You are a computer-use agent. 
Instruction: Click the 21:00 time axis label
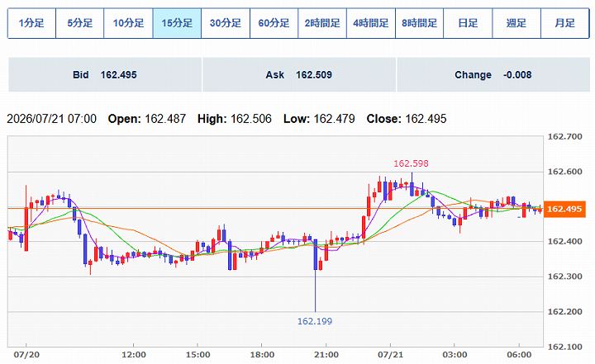coord(326,355)
